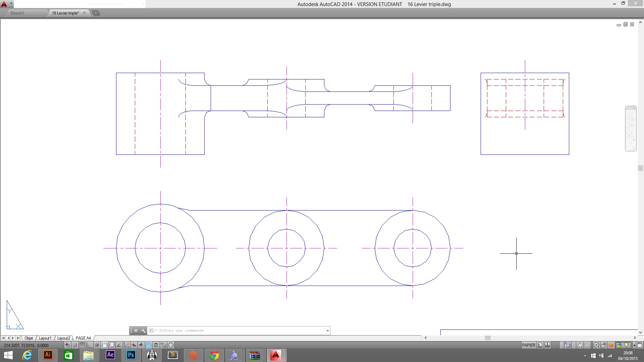Viewport: 644px width, 362px height.
Task: Jump to last layout tab arrow
Action: (x=18, y=338)
